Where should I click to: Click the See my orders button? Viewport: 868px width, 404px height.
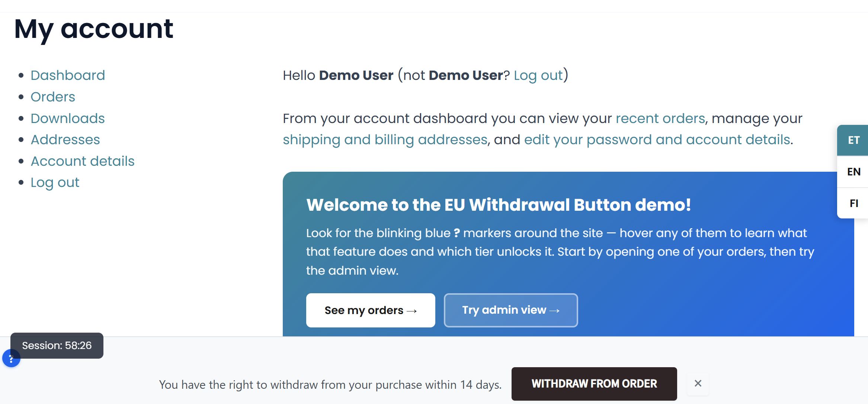click(x=371, y=310)
